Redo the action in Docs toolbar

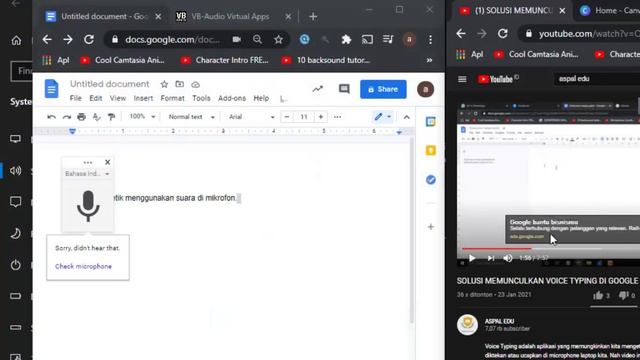pos(67,117)
